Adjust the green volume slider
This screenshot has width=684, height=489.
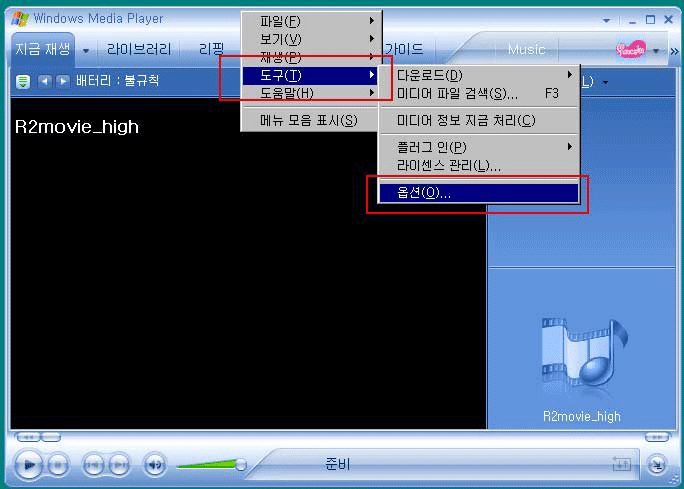pyautogui.click(x=211, y=465)
